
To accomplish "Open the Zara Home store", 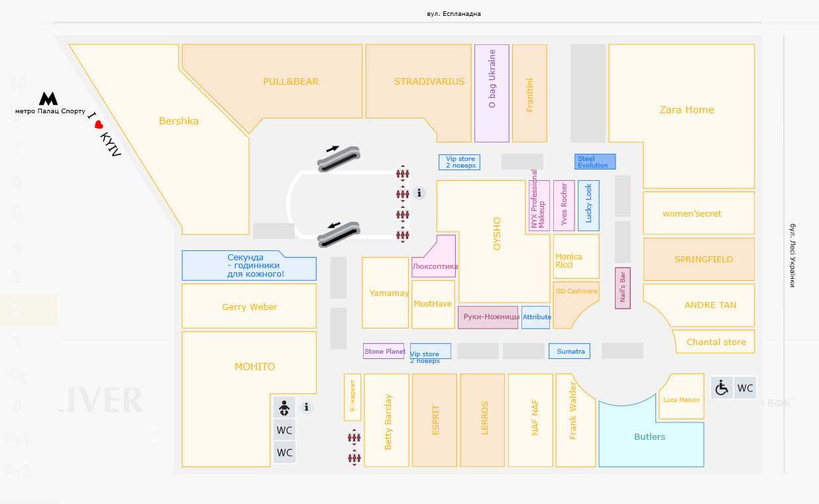I will 686,110.
